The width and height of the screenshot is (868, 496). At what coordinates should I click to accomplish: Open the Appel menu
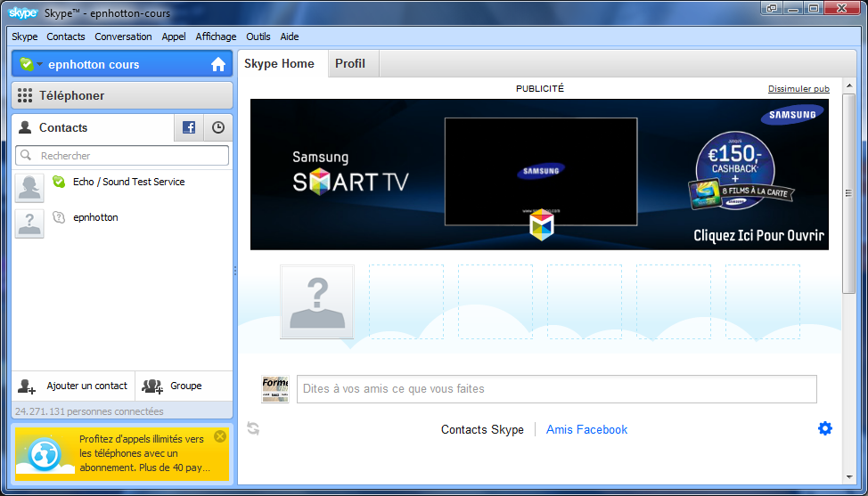(174, 37)
